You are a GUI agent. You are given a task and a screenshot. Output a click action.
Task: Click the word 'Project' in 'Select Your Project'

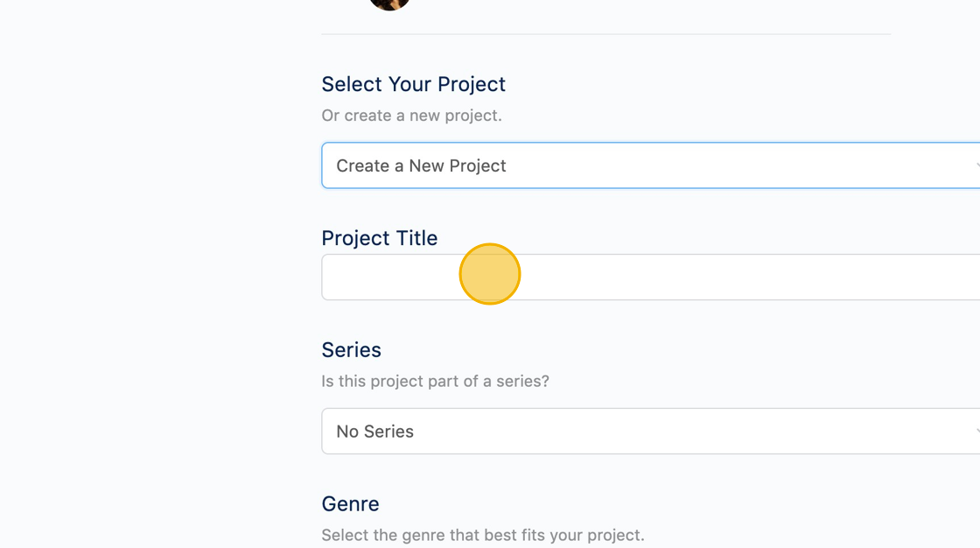click(x=472, y=84)
